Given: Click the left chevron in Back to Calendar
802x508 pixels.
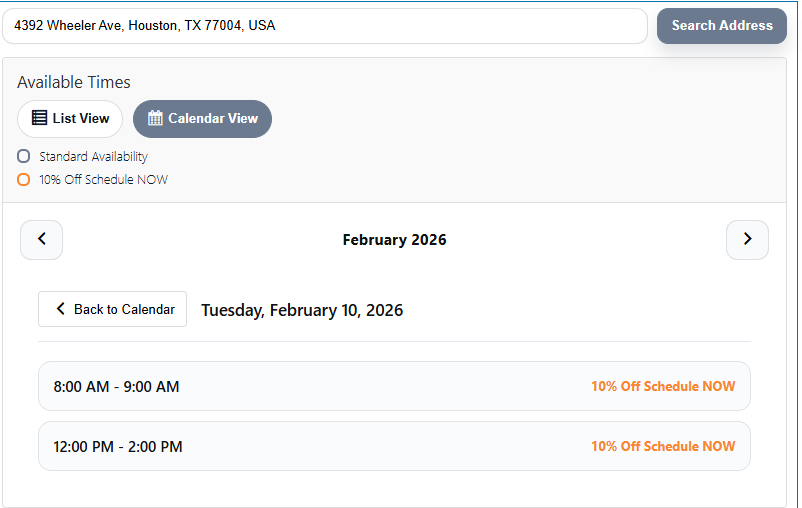Looking at the screenshot, I should (60, 309).
